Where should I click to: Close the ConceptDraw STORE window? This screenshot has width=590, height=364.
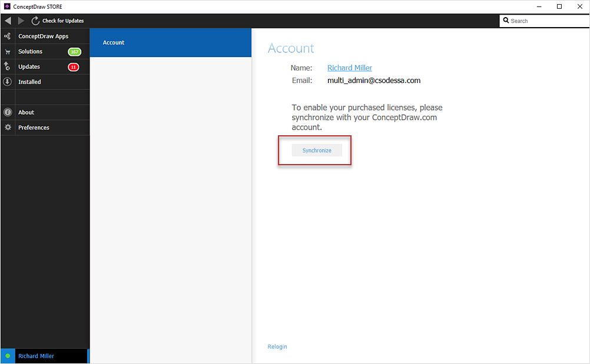pyautogui.click(x=579, y=6)
